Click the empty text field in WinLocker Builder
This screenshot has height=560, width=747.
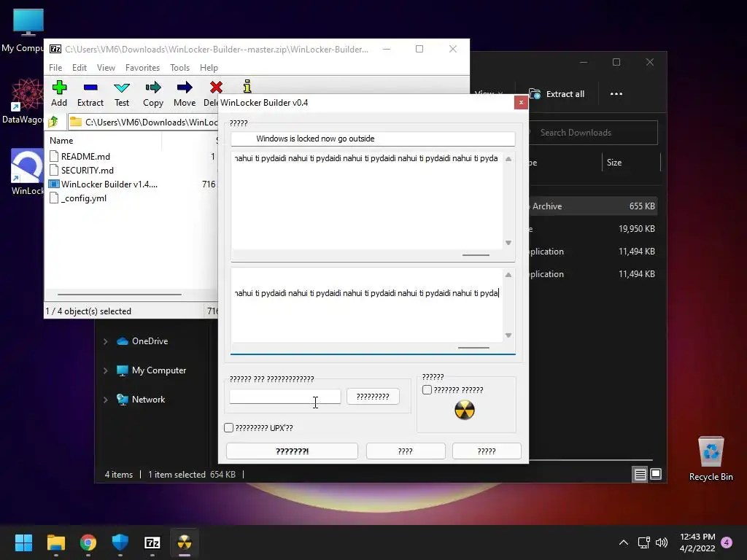pos(285,396)
